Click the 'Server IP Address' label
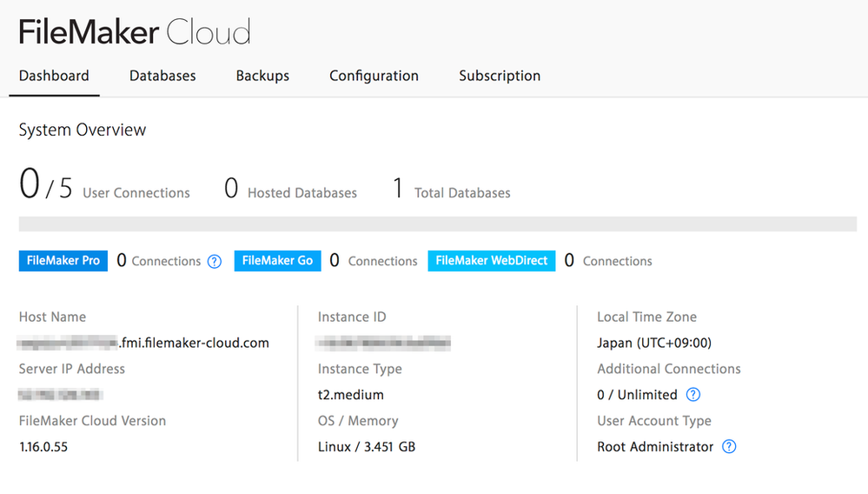This screenshot has height=494, width=868. coord(72,369)
